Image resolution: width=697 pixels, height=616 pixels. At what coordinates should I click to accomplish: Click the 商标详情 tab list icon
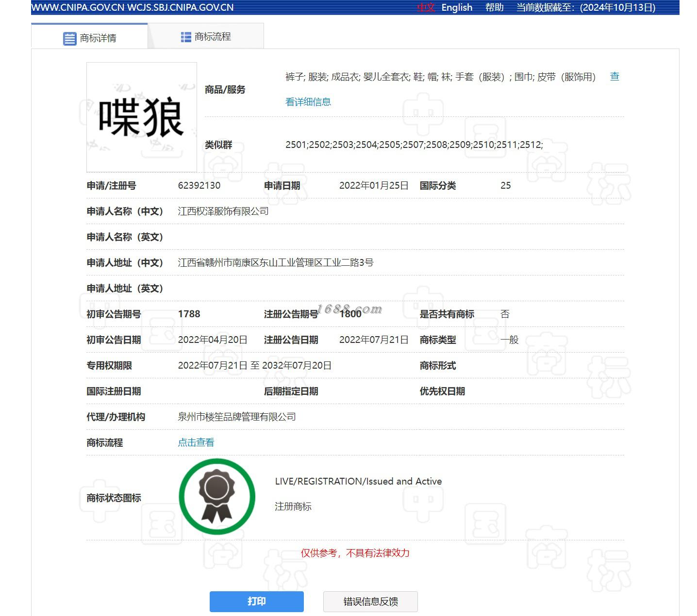(x=70, y=38)
